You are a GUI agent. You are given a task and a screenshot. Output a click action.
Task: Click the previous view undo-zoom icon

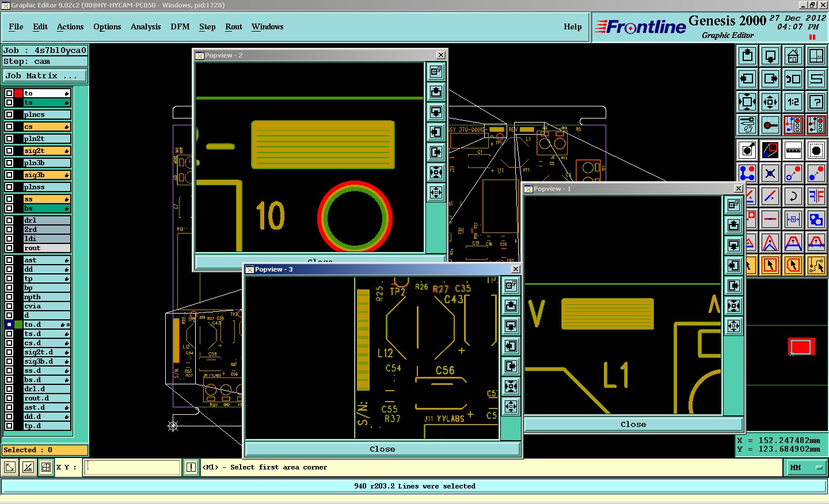[x=793, y=79]
